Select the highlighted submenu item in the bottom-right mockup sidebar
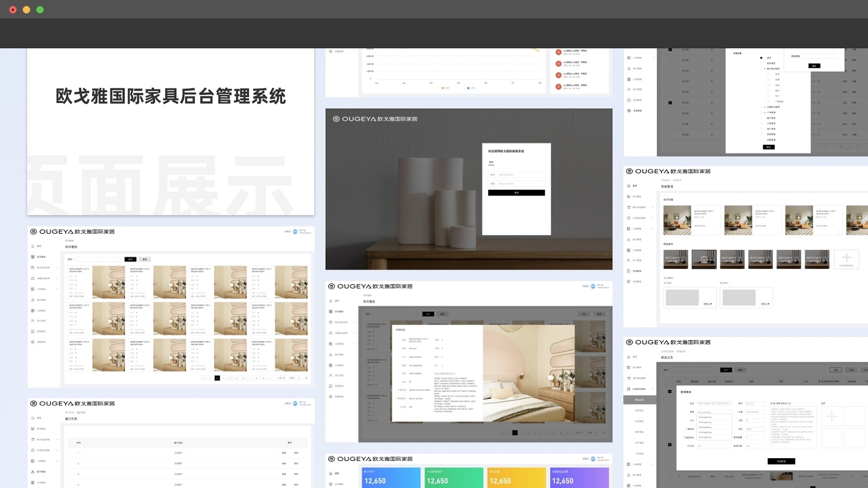This screenshot has height=488, width=868. coord(640,400)
